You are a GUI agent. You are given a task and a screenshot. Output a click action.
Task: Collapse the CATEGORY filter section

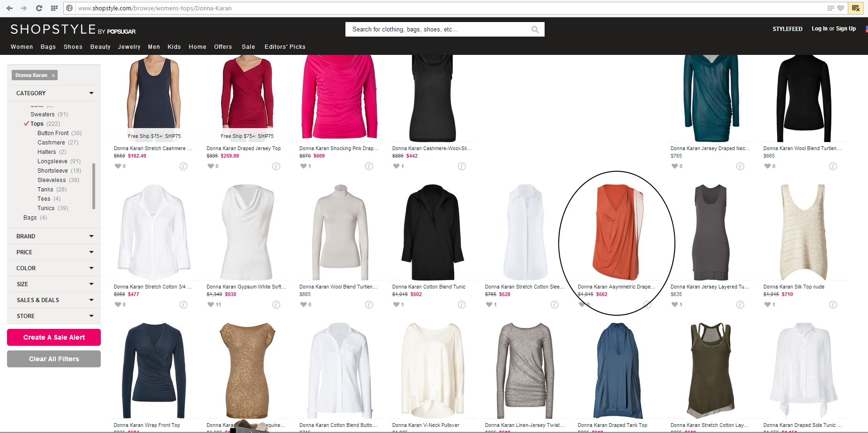click(54, 93)
